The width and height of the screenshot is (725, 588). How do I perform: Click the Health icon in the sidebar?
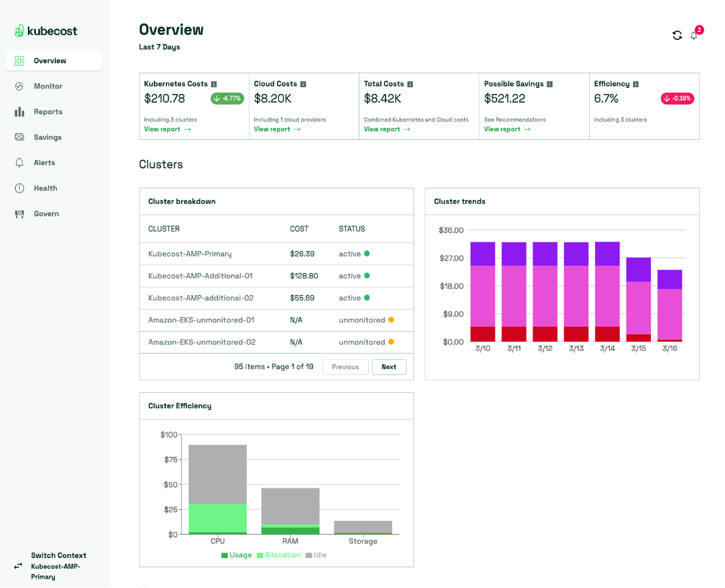pyautogui.click(x=21, y=188)
